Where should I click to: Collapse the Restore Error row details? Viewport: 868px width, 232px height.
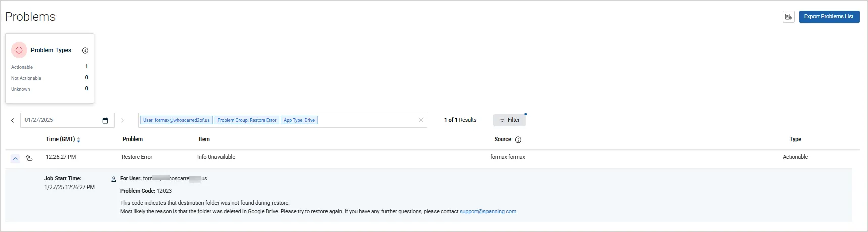pyautogui.click(x=15, y=158)
